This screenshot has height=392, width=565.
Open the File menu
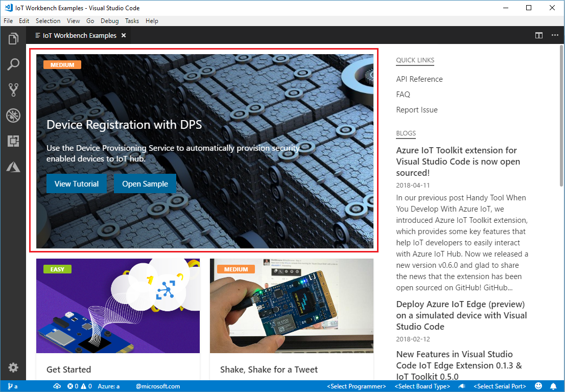8,21
